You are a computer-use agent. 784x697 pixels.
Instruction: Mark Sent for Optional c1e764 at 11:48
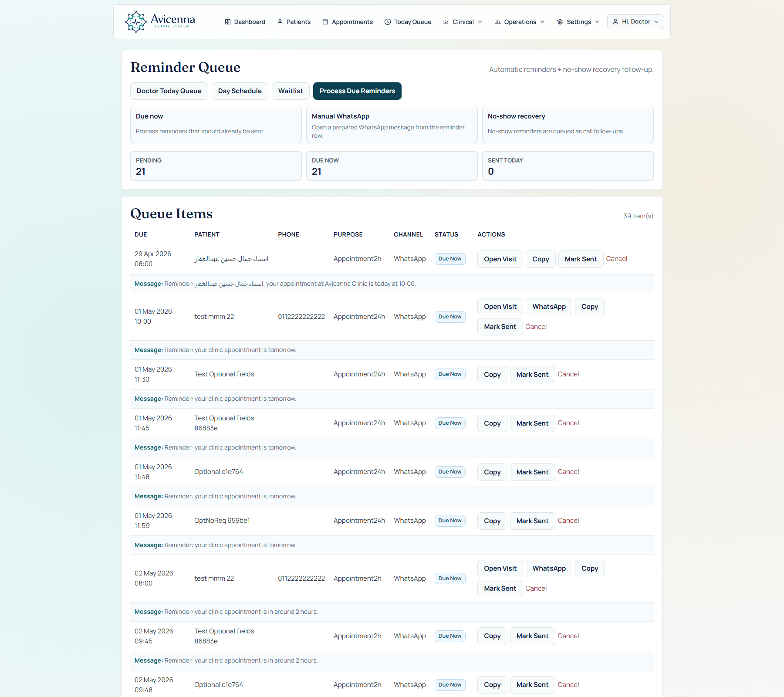[x=532, y=472]
